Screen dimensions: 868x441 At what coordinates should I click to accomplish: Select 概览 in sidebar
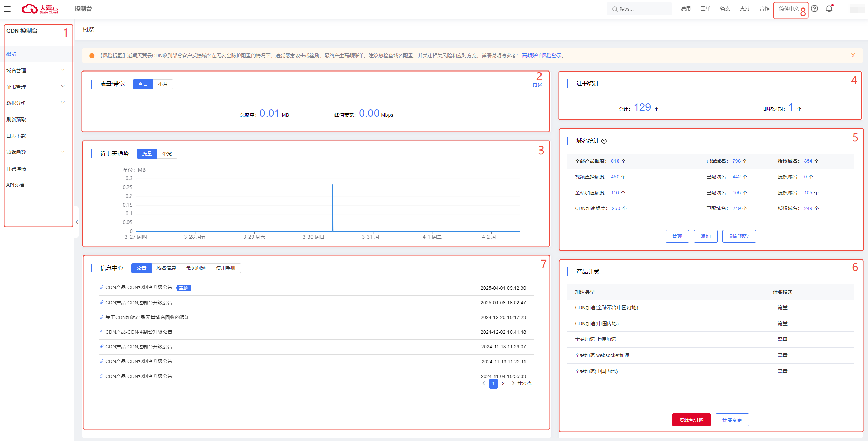11,54
